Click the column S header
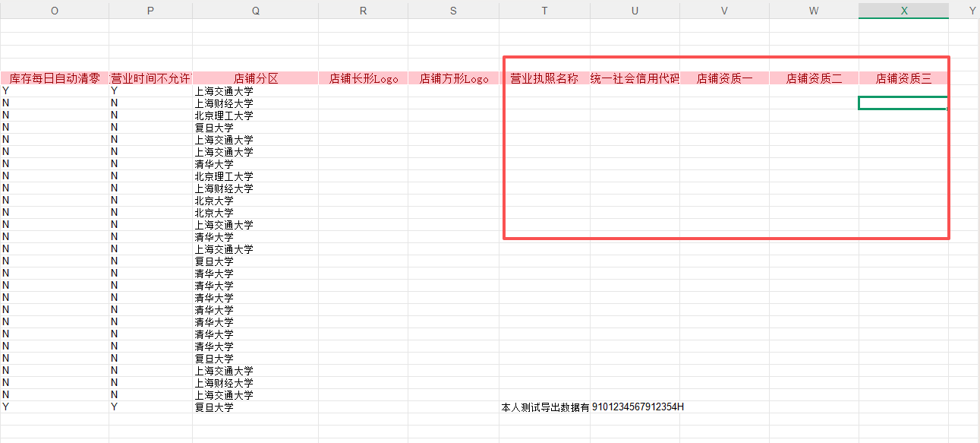The image size is (980, 443). click(453, 11)
